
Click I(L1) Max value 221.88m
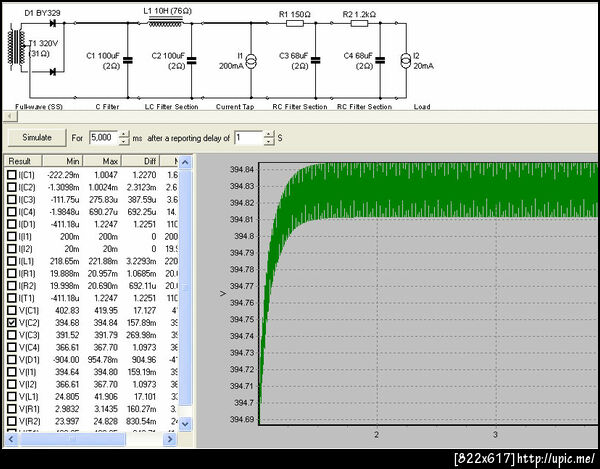[103, 261]
